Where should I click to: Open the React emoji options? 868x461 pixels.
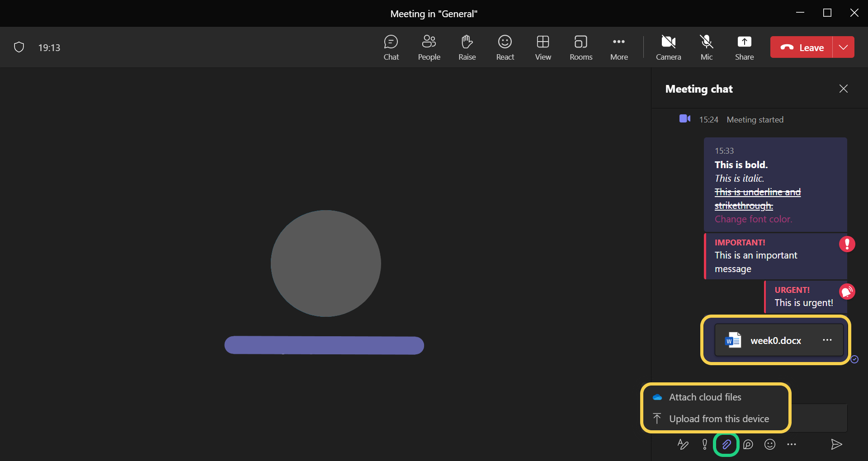[x=505, y=47]
